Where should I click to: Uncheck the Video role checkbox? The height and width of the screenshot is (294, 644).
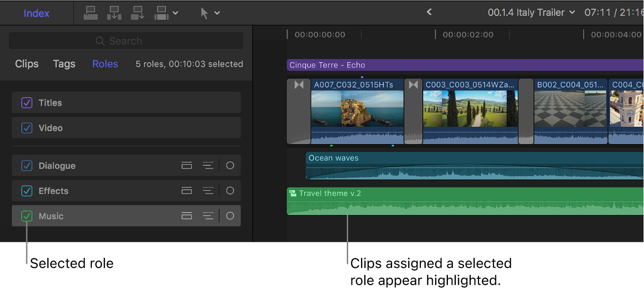click(26, 128)
